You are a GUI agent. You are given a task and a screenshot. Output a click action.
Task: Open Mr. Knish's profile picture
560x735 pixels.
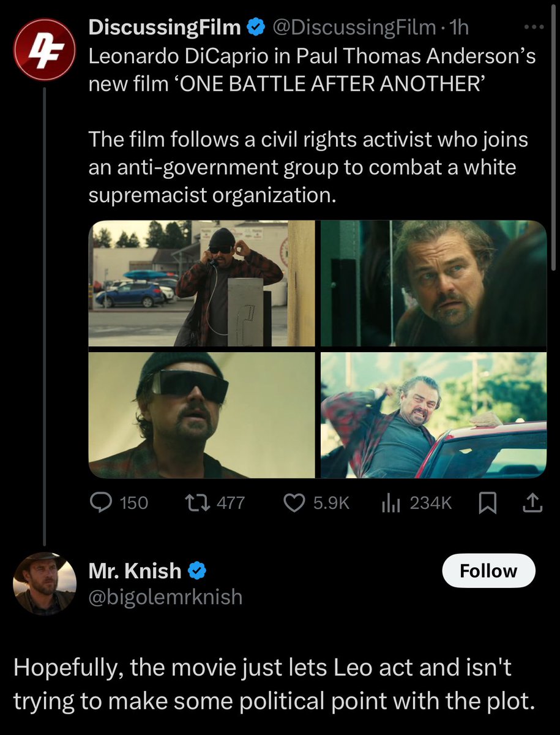[x=45, y=583]
